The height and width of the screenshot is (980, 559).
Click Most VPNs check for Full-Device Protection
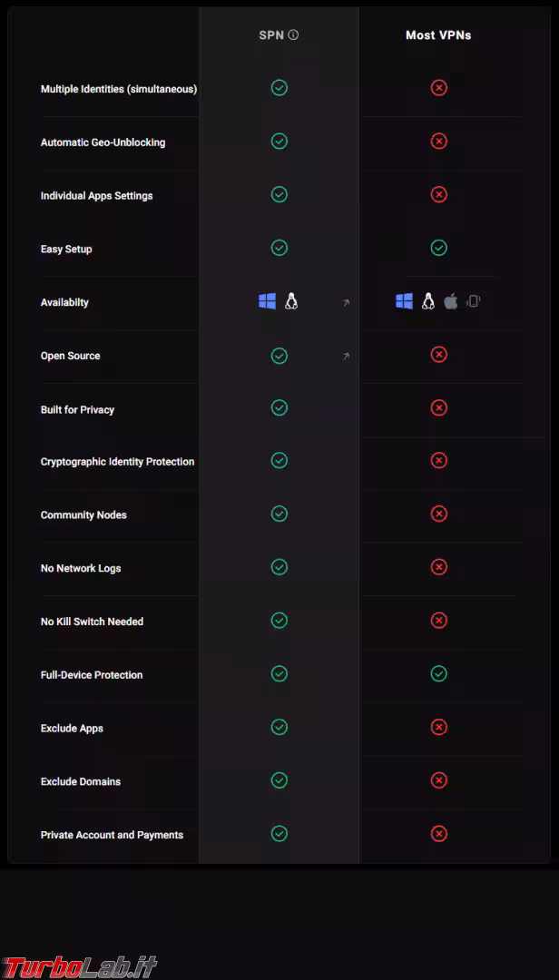pyautogui.click(x=439, y=673)
